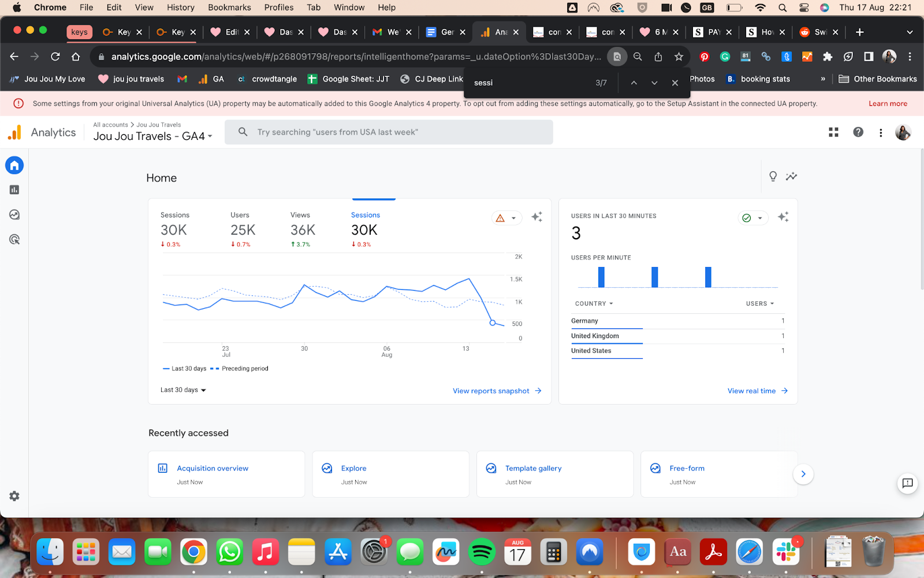Viewport: 924px width, 578px height.
Task: Go to next find-in-page result
Action: point(654,83)
